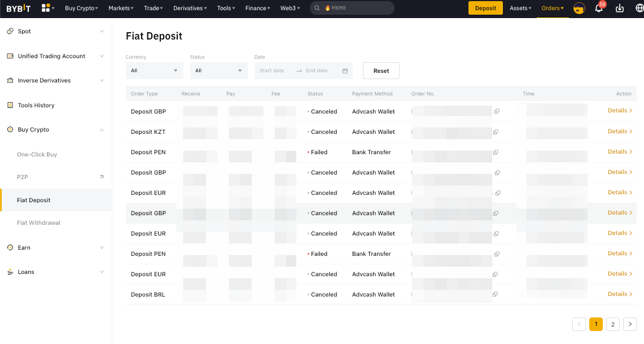This screenshot has height=344, width=644.
Task: Open the apps grid icon
Action: (x=46, y=8)
